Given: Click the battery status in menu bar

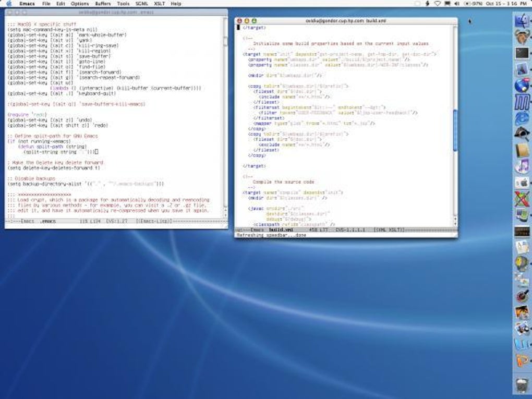Looking at the screenshot, I should point(473,4).
